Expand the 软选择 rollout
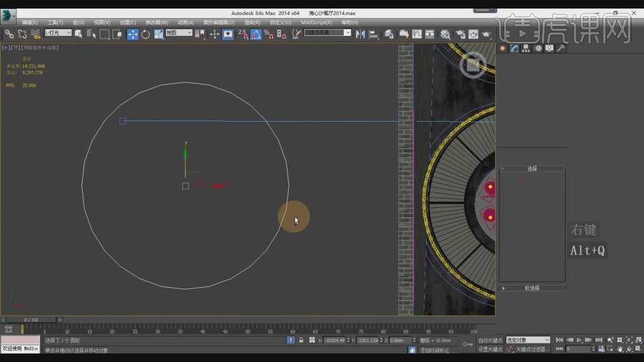The image size is (644, 362). [532, 288]
